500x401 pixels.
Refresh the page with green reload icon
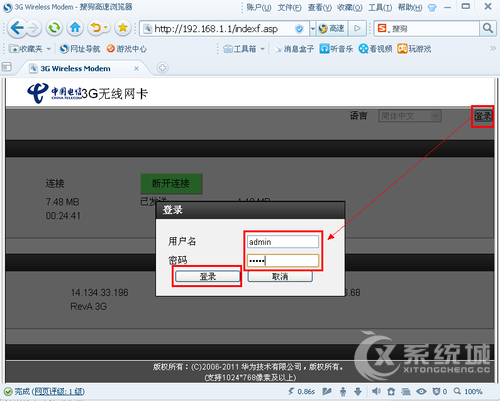tap(54, 28)
